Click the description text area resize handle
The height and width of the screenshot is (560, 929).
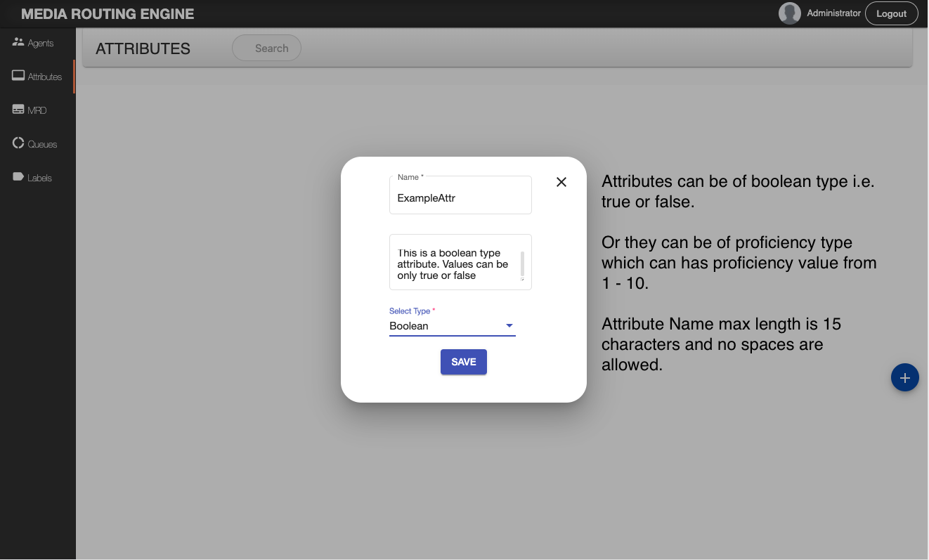coord(522,279)
